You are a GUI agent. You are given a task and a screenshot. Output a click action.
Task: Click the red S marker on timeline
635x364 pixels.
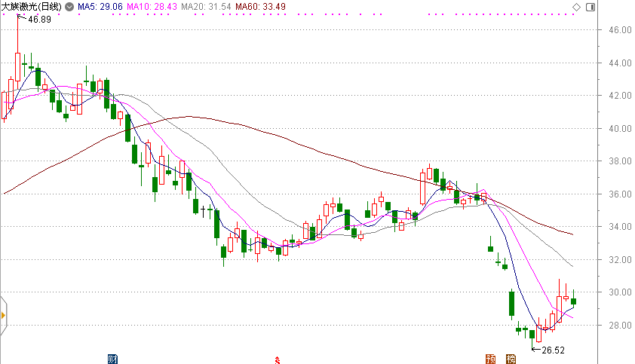tap(278, 360)
